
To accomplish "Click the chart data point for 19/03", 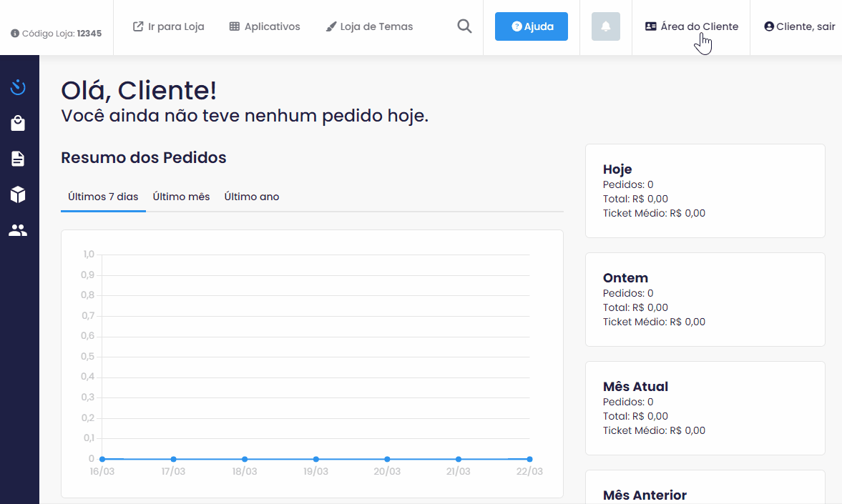I will click(x=315, y=459).
